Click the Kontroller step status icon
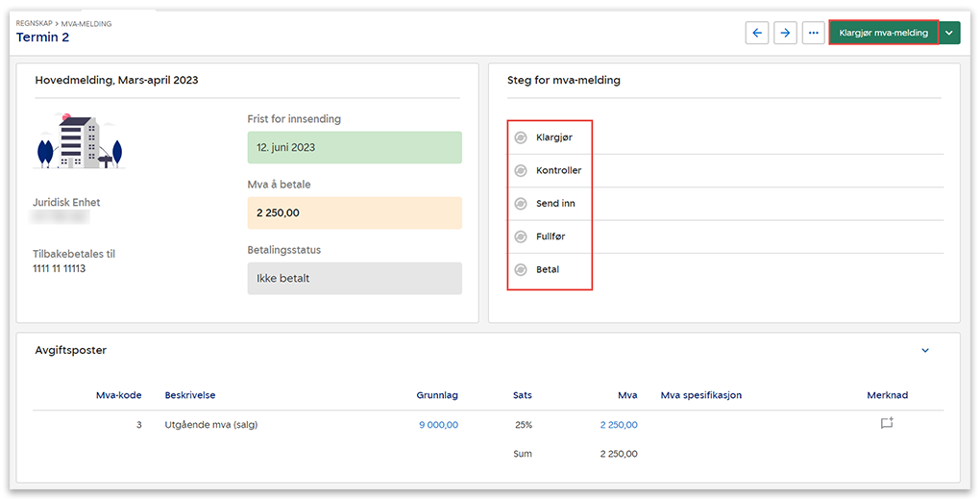 pyautogui.click(x=521, y=170)
